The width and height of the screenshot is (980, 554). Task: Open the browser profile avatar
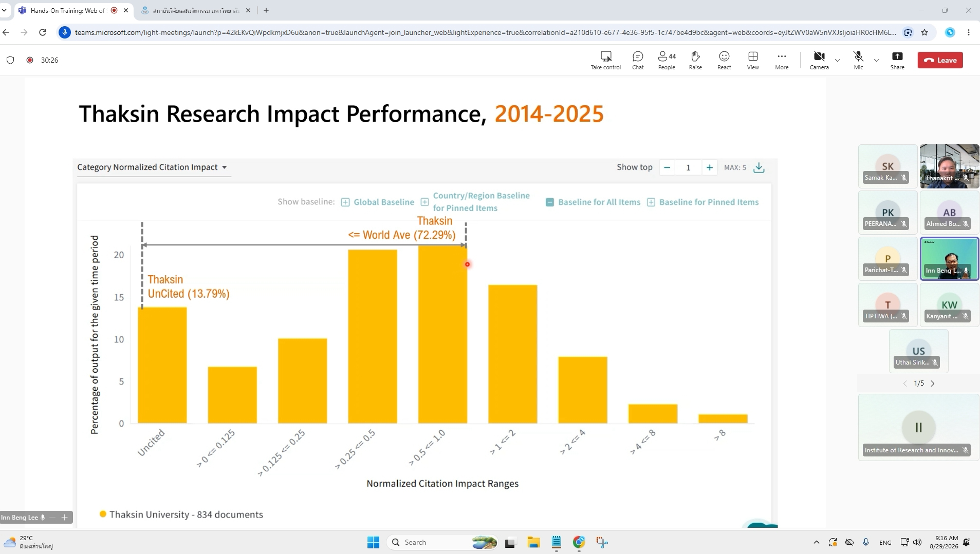click(x=950, y=32)
